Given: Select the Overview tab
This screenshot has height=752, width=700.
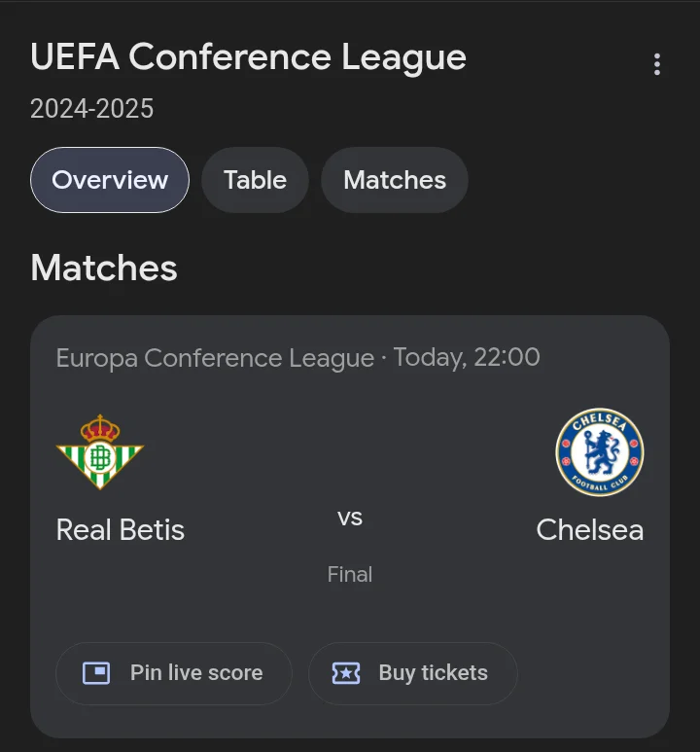Looking at the screenshot, I should pos(110,180).
